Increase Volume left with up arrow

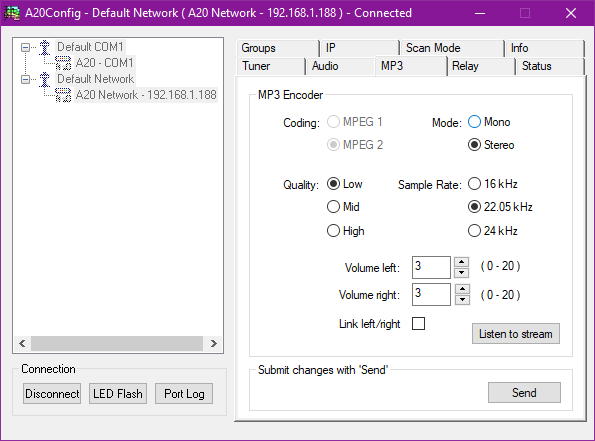461,262
